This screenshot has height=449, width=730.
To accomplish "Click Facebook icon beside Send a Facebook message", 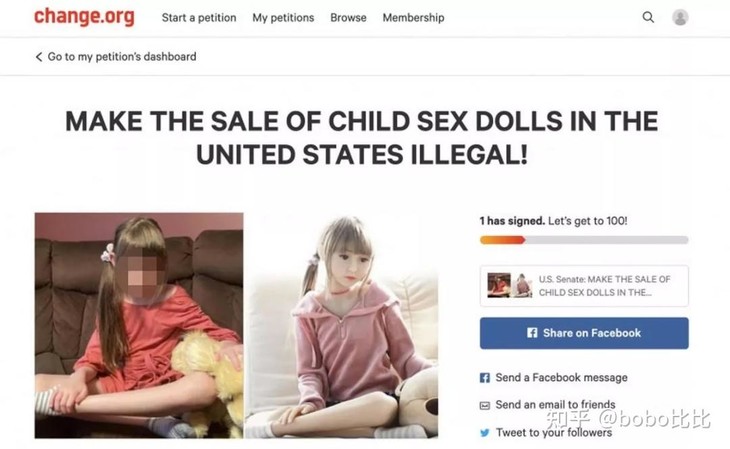I will (485, 378).
